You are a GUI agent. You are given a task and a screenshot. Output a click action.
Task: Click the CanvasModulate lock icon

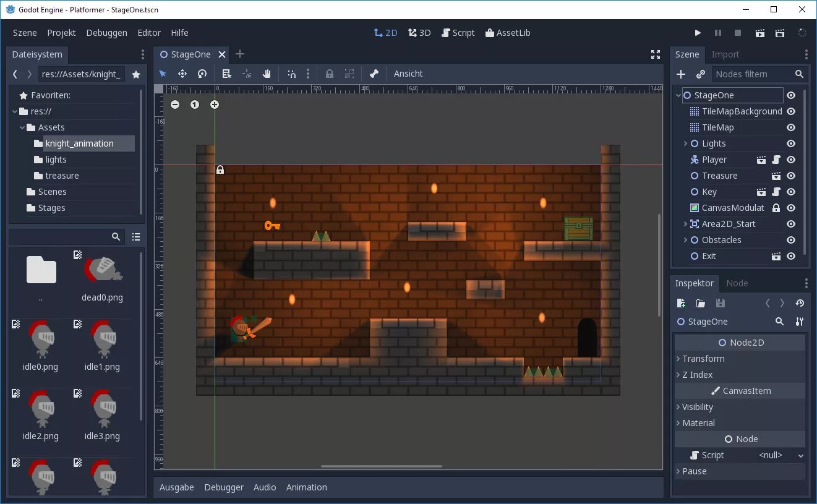pyautogui.click(x=776, y=208)
